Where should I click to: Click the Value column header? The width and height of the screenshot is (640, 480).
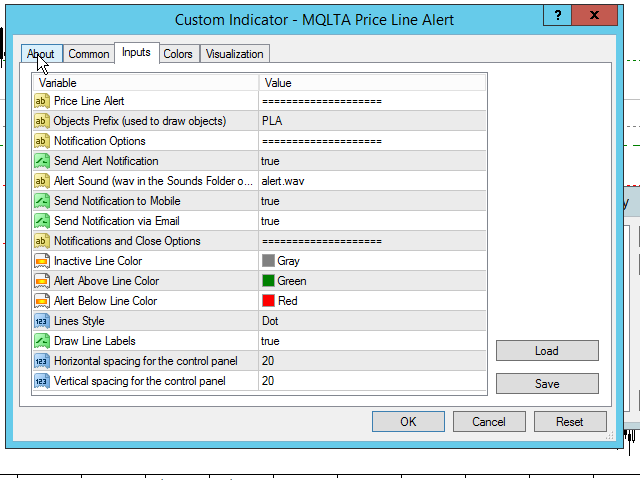click(x=372, y=83)
